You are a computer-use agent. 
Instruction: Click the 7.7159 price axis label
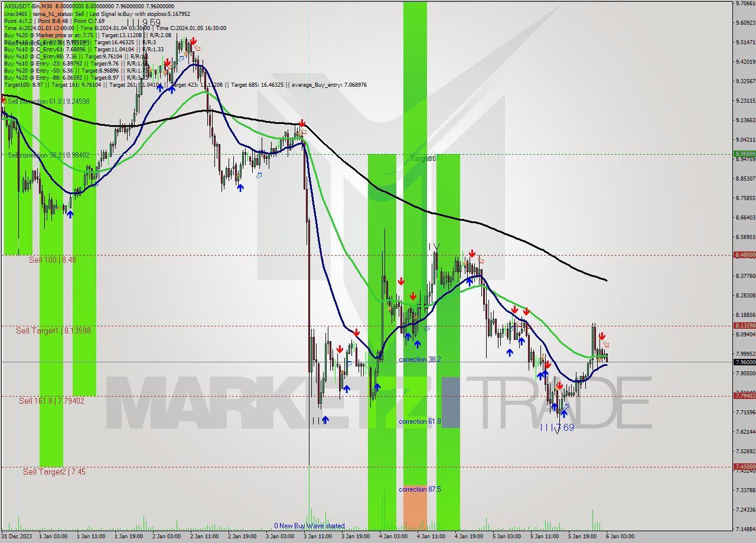pyautogui.click(x=745, y=413)
